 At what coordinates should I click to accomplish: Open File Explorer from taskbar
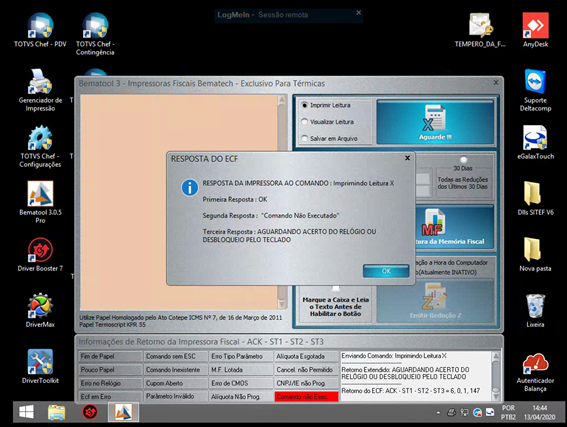coord(57,412)
